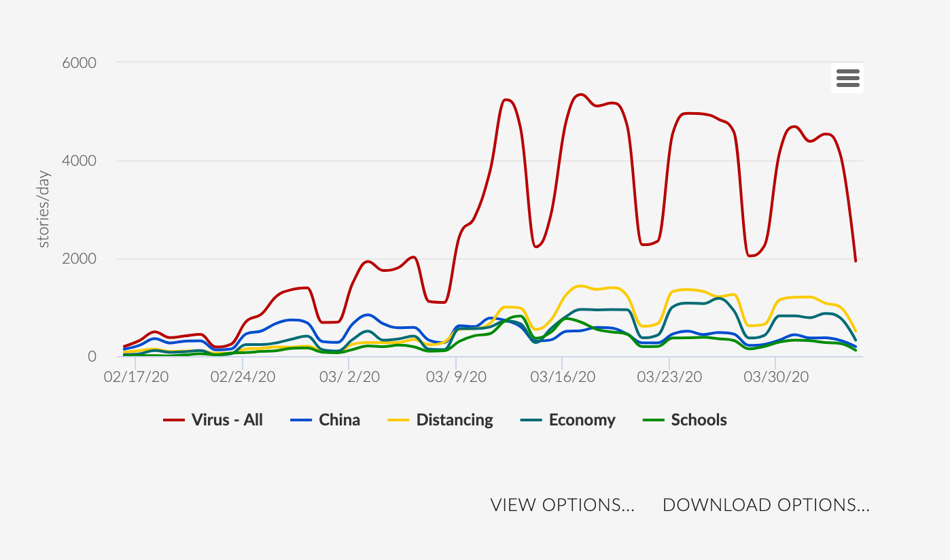
Task: Click the blue line symbol beside China
Action: pyautogui.click(x=301, y=421)
